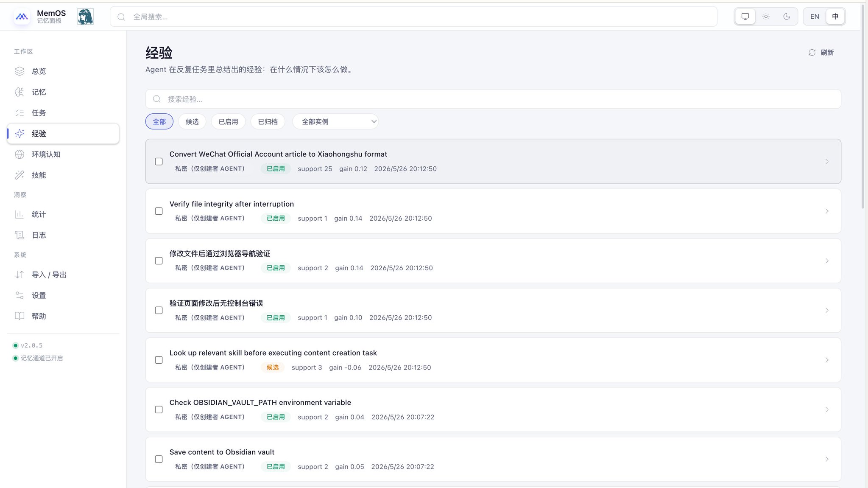This screenshot has height=488, width=868.
Task: Click the 导入/导出 arrows icon
Action: tap(20, 275)
